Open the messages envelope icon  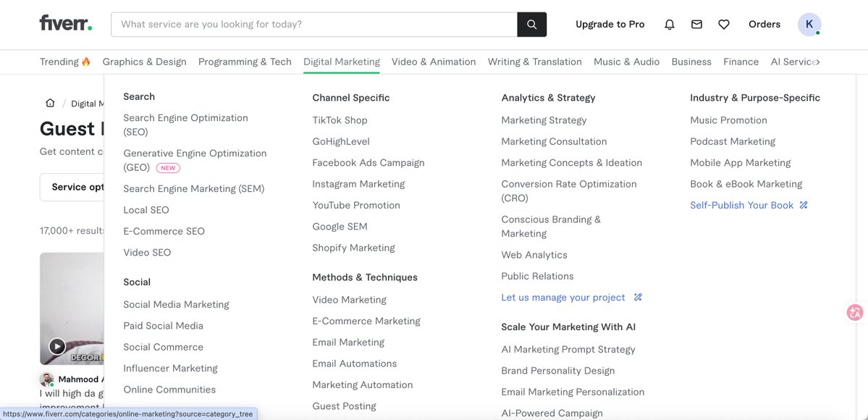pos(697,25)
